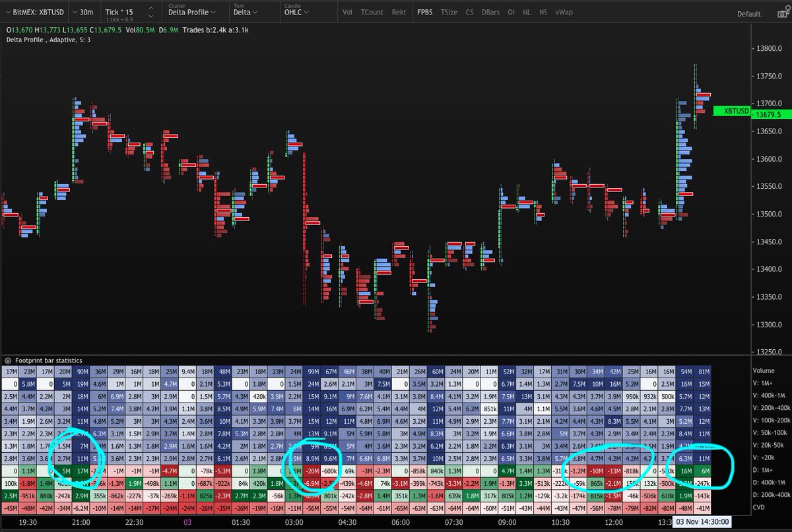Click the 19:30 time axis label
792x532 pixels.
(x=27, y=521)
